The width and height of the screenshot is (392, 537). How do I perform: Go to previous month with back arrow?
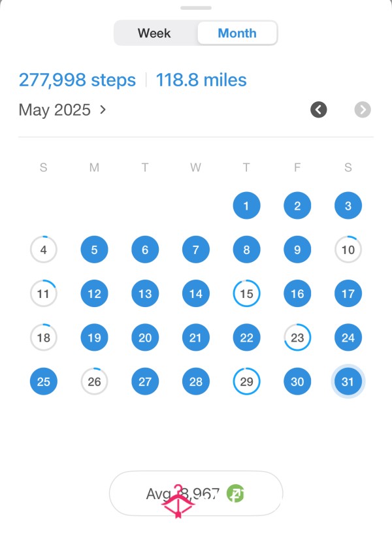coord(318,110)
